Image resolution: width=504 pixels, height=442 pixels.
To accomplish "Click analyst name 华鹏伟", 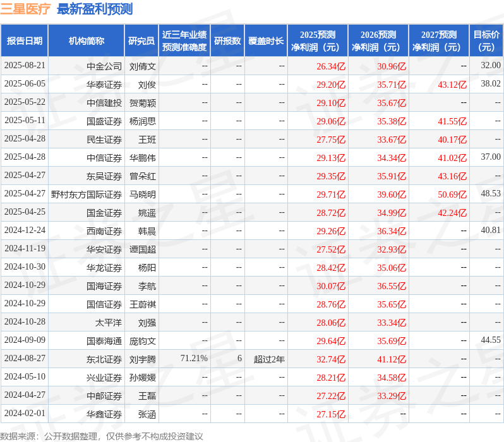I will pos(142,158).
